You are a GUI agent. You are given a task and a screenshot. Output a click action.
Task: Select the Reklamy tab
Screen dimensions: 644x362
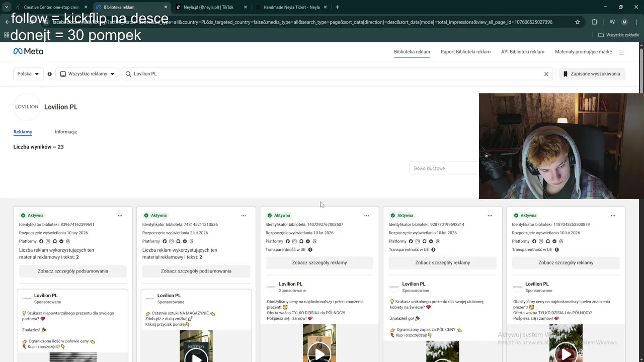pyautogui.click(x=23, y=132)
